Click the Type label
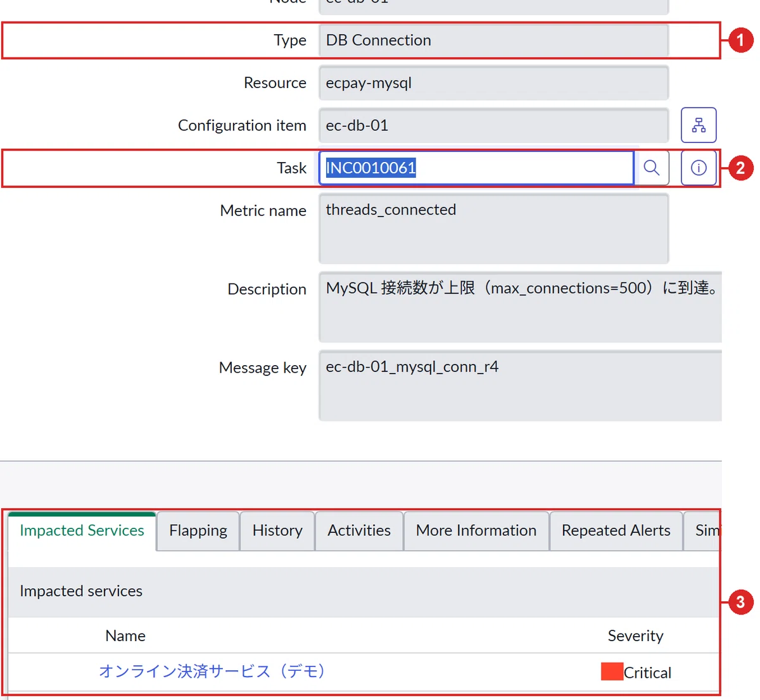Screen dimensions: 760x700 tap(290, 41)
